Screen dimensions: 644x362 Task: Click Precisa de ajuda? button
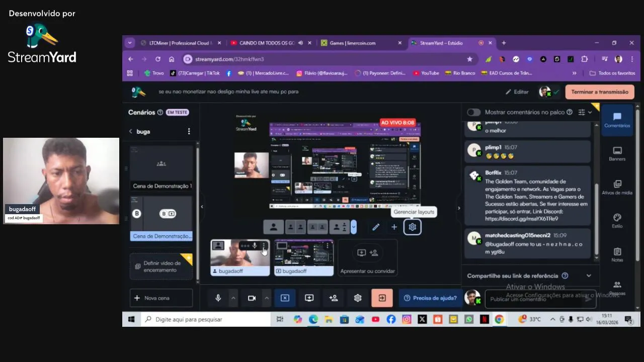(x=430, y=298)
